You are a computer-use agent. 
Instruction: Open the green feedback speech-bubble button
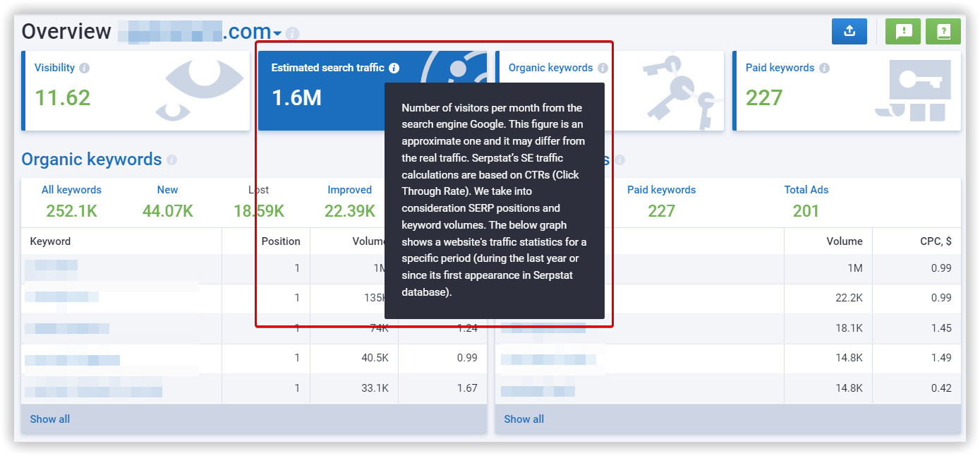tap(903, 31)
